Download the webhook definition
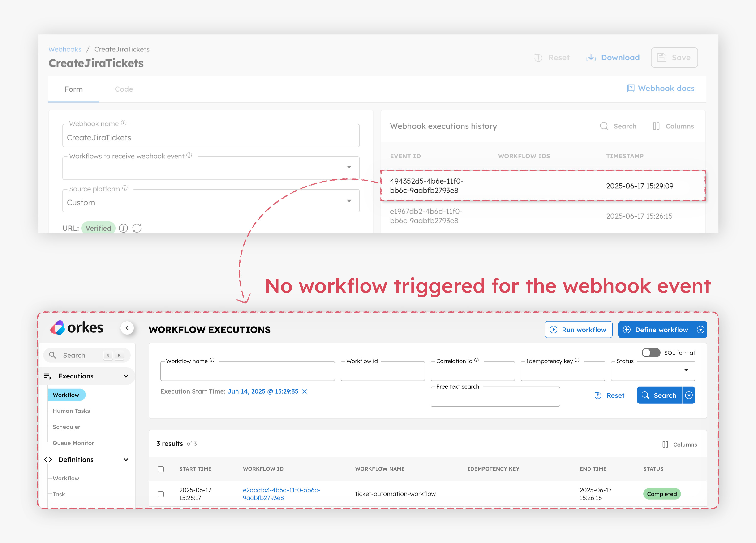The width and height of the screenshot is (756, 543). [613, 58]
